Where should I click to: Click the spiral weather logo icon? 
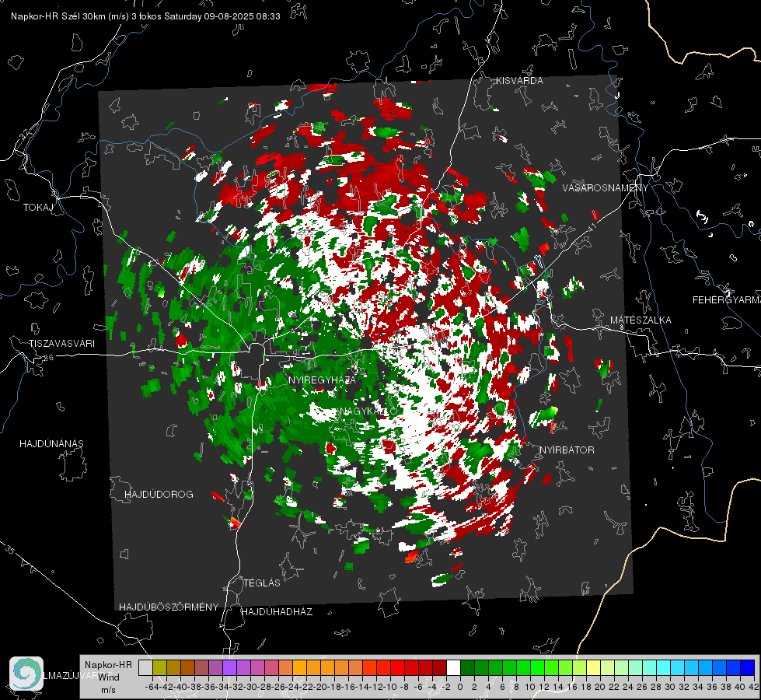(26, 674)
